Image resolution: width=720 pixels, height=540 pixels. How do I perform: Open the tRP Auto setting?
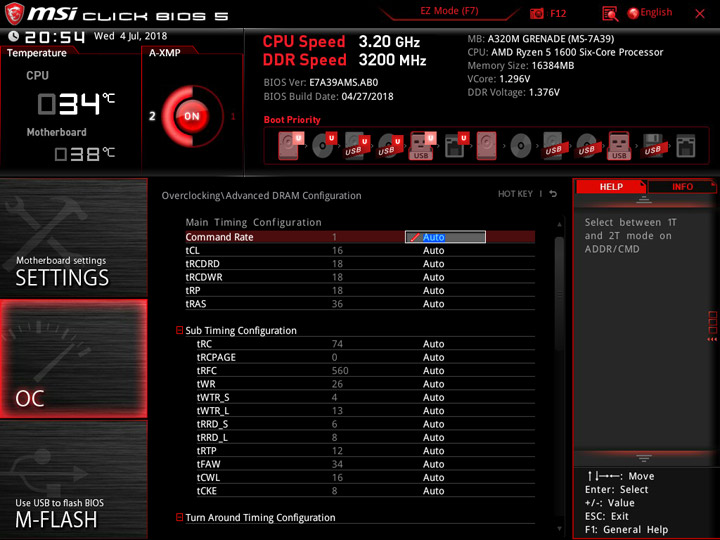tap(433, 290)
